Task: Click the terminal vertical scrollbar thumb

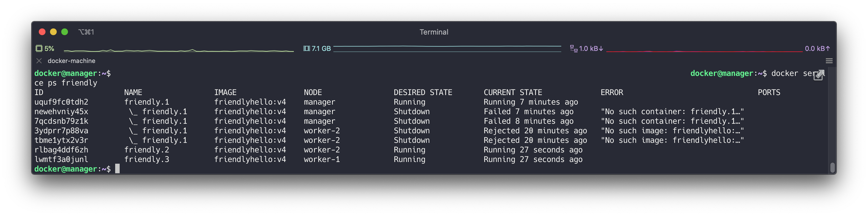Action: pos(832,167)
